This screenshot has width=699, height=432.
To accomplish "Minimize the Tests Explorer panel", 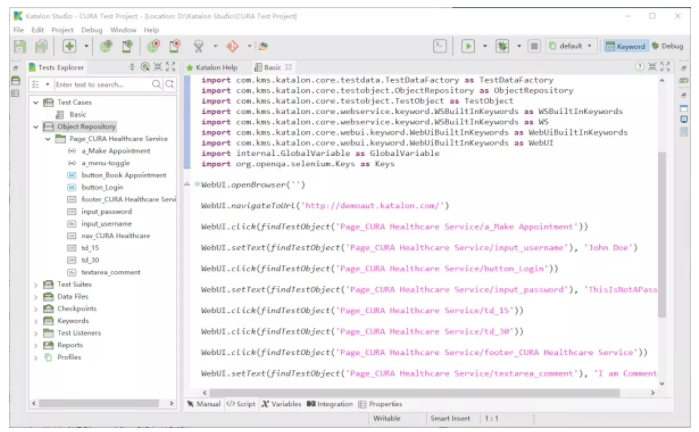I will (x=158, y=67).
